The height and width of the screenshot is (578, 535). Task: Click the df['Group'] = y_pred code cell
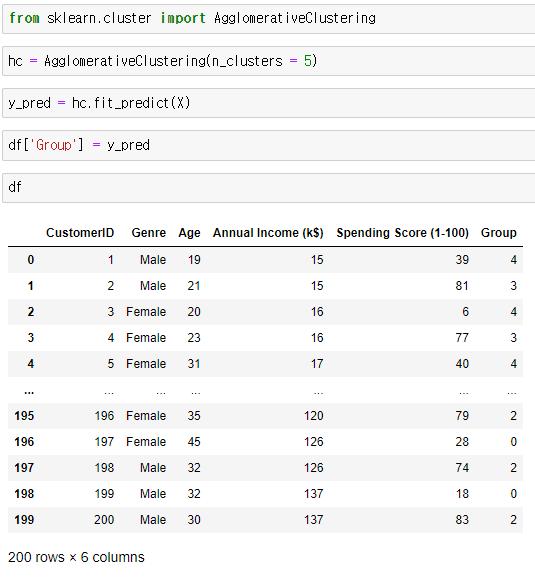[269, 145]
